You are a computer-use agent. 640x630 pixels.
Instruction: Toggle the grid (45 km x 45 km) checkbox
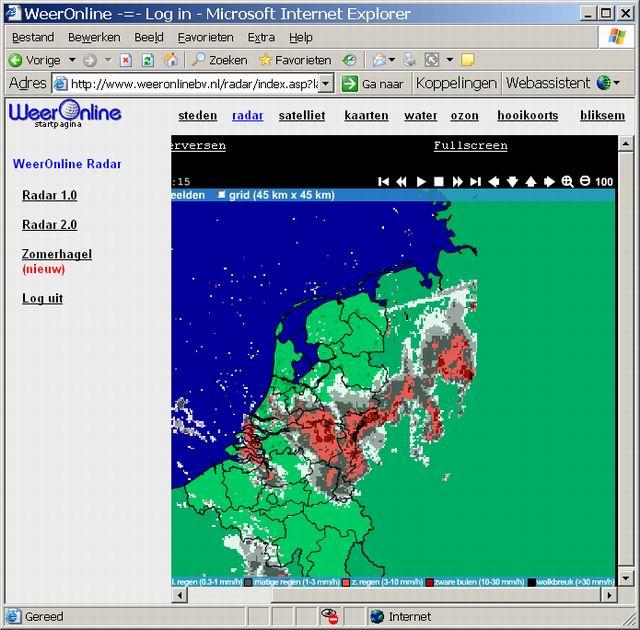[221, 195]
